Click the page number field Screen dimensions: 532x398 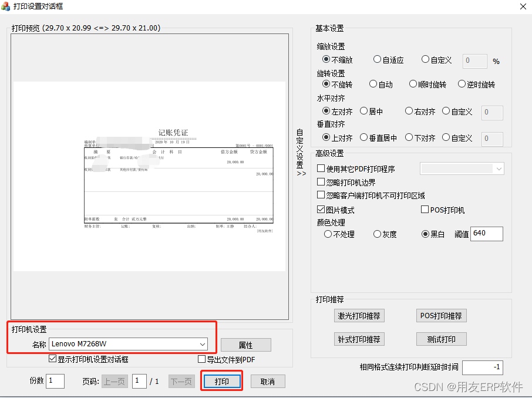(x=139, y=381)
